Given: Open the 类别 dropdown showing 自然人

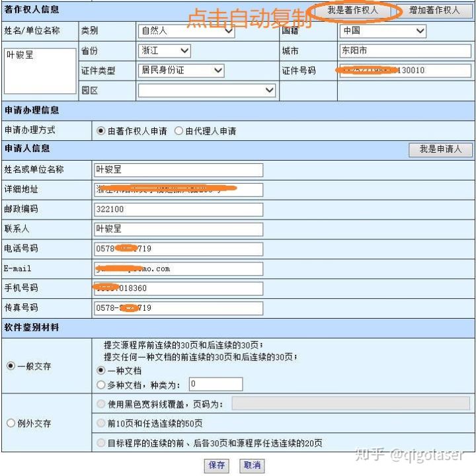Looking at the screenshot, I should pyautogui.click(x=186, y=31).
